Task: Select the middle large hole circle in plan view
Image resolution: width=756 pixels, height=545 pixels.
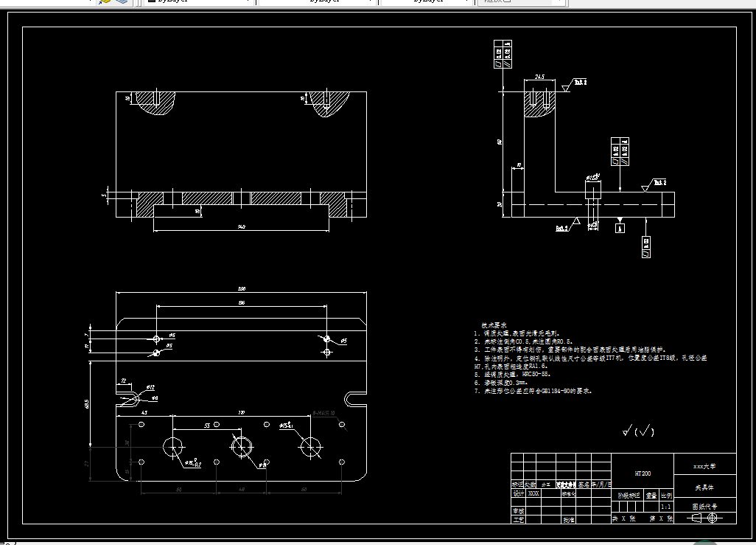Action: [242, 446]
